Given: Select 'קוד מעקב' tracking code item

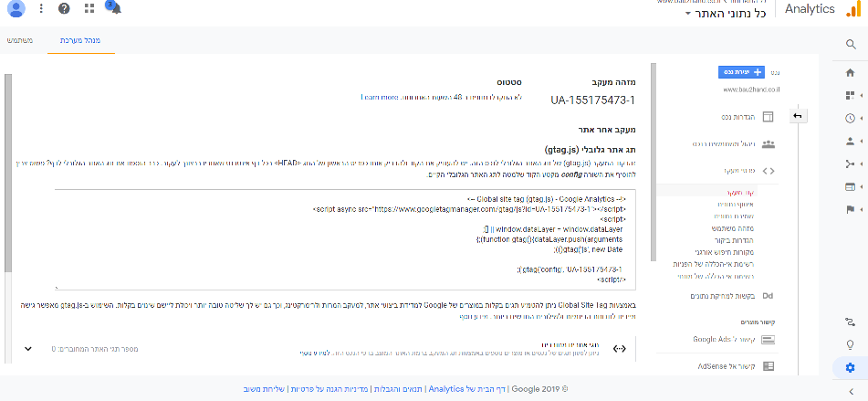Looking at the screenshot, I should (741, 193).
